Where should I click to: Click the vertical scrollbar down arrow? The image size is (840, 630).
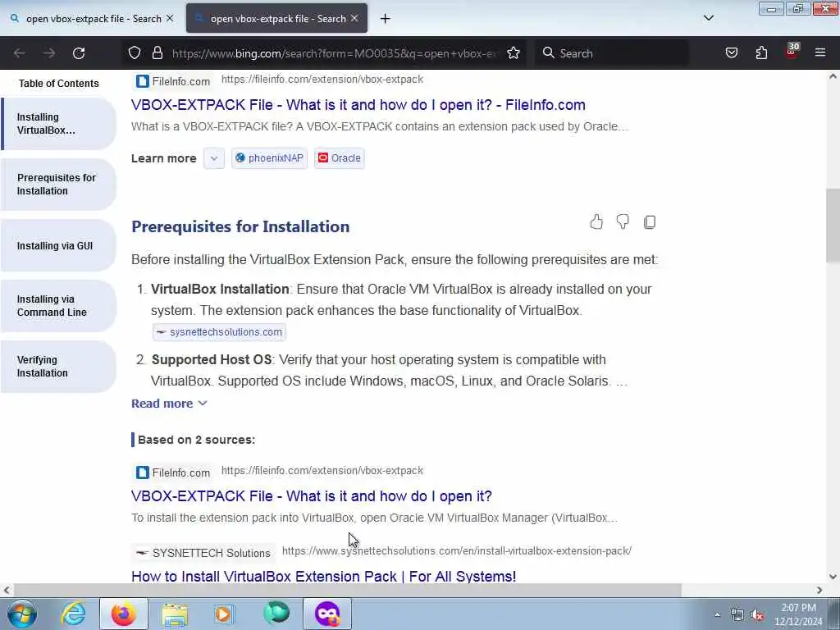pyautogui.click(x=833, y=577)
